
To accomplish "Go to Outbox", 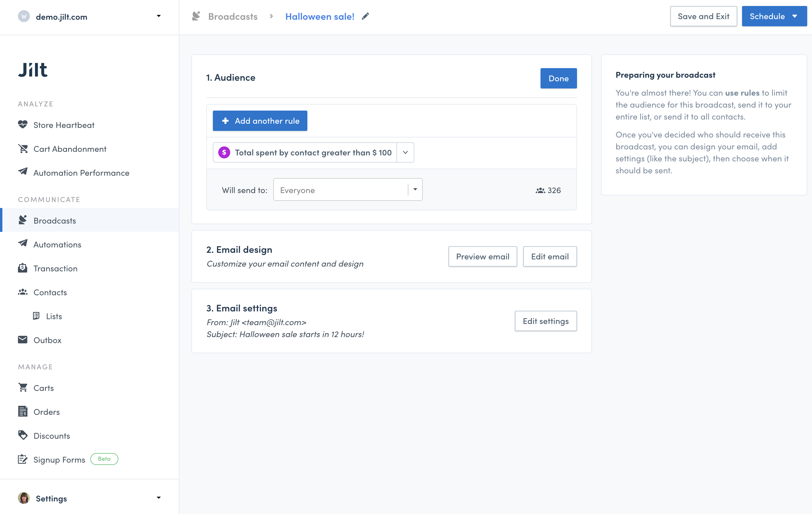I will pos(47,340).
